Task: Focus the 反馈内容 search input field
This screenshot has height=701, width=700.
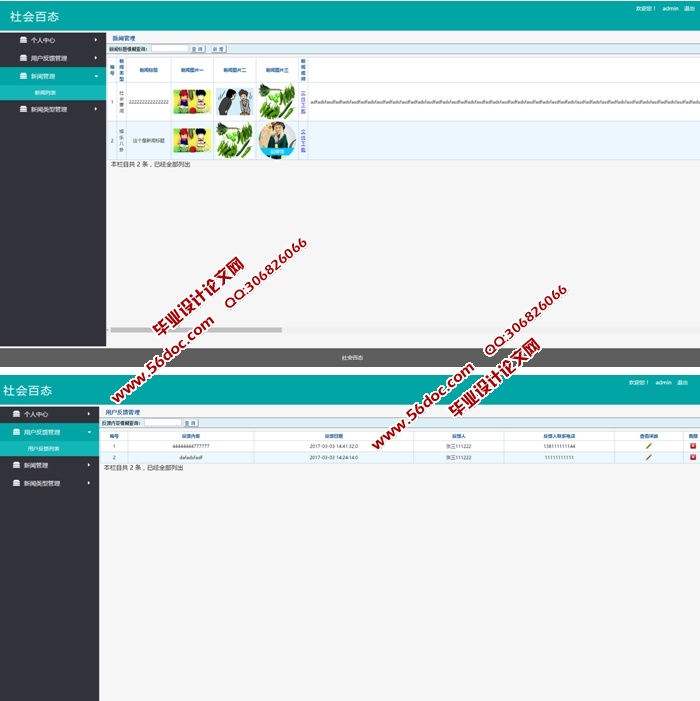Action: coord(162,423)
